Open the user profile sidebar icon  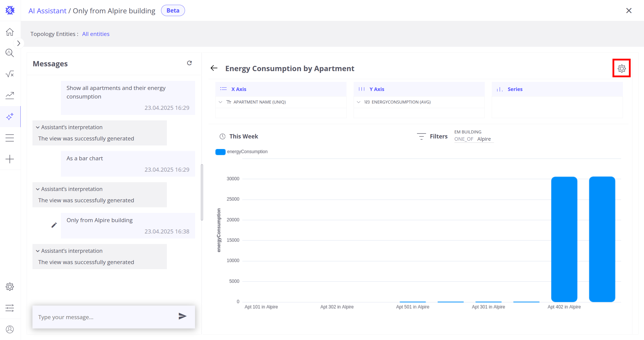(x=10, y=329)
